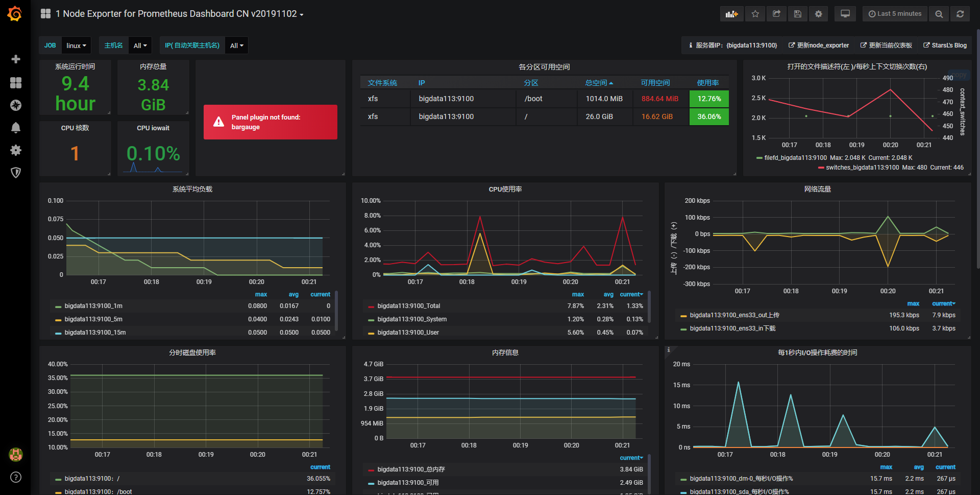Open the Explore compass icon
Screen dimensions: 980x495
click(16, 105)
